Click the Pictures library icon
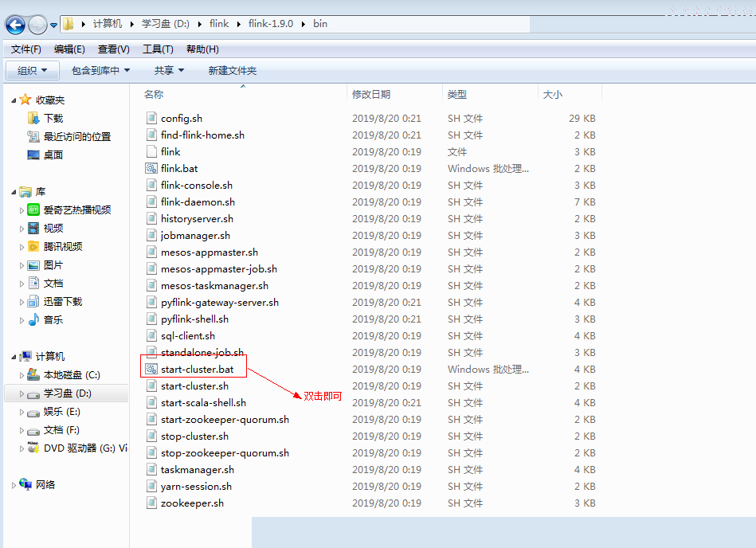Screen dimensions: 756x548 [33, 265]
